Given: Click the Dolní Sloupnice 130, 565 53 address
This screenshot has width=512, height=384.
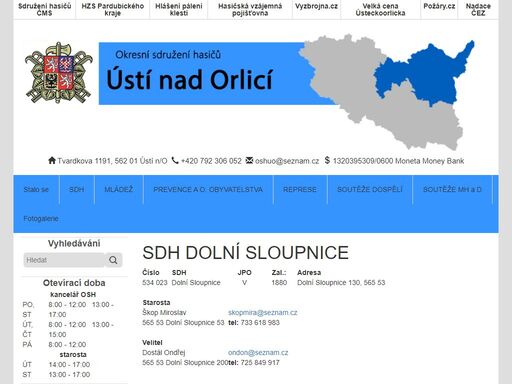Looking at the screenshot, I should pyautogui.click(x=341, y=283).
